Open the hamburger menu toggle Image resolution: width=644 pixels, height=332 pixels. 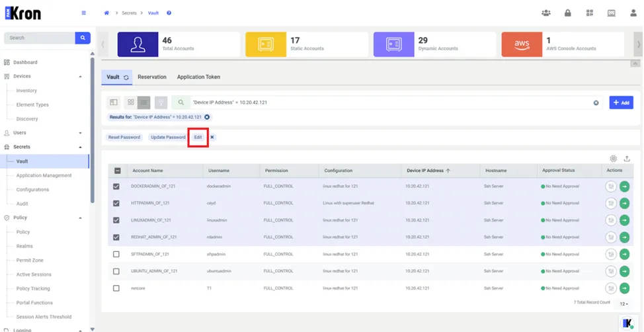[84, 13]
